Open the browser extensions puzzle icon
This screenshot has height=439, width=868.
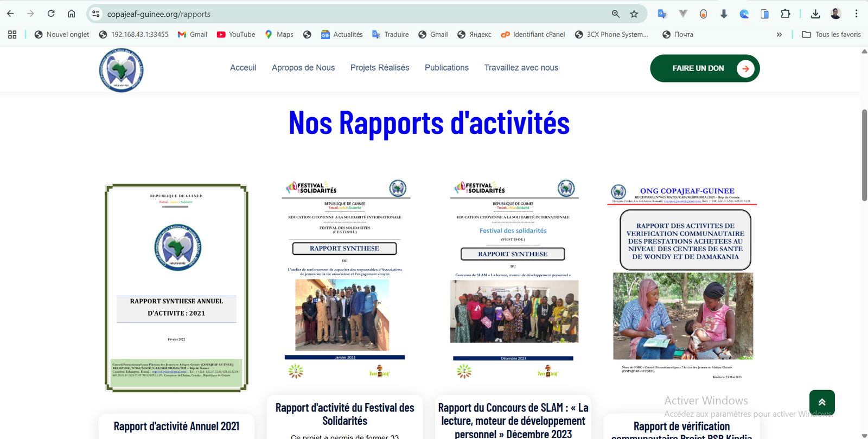point(785,14)
